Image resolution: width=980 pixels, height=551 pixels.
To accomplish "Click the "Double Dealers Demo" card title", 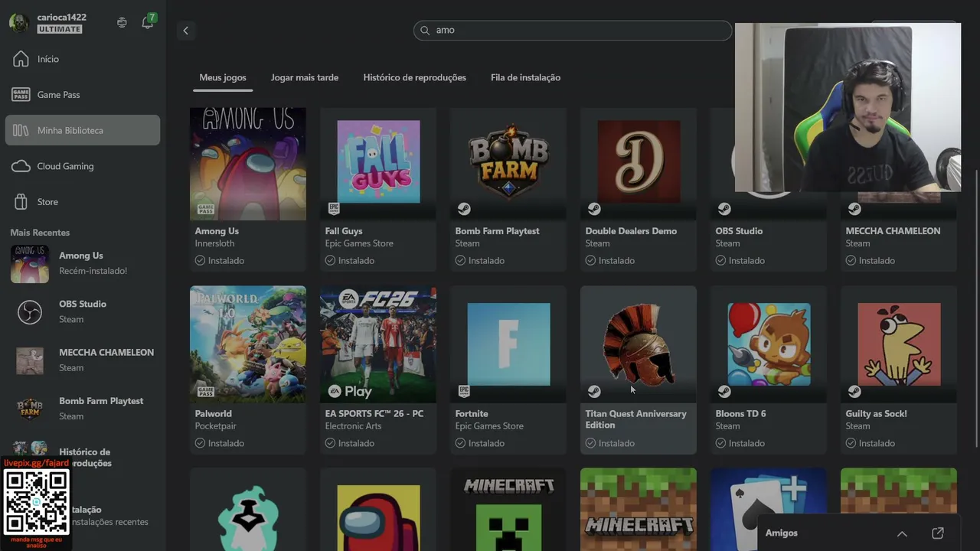I will 631,231.
